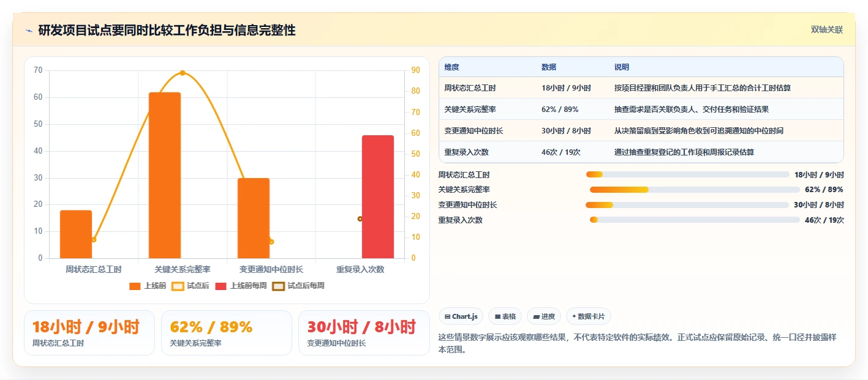Screen dimensions: 868x380
Task: Toggle the 试点后 line legend entry
Action: tap(191, 286)
